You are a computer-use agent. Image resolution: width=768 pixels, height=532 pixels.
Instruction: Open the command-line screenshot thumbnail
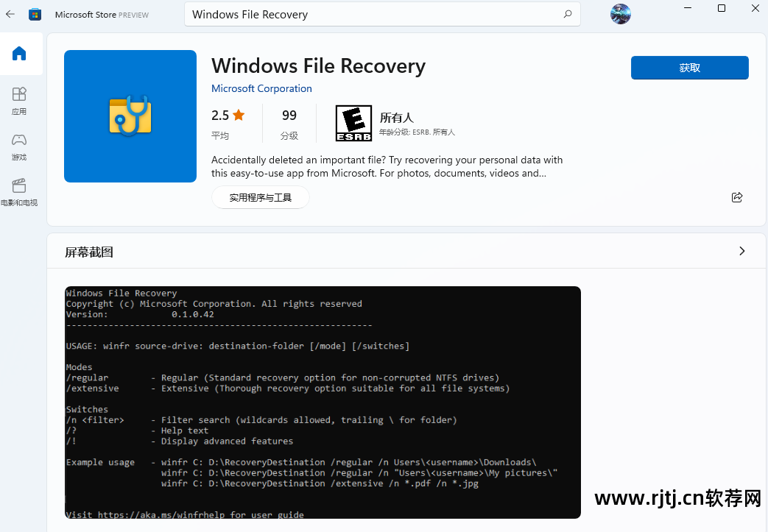pyautogui.click(x=323, y=402)
